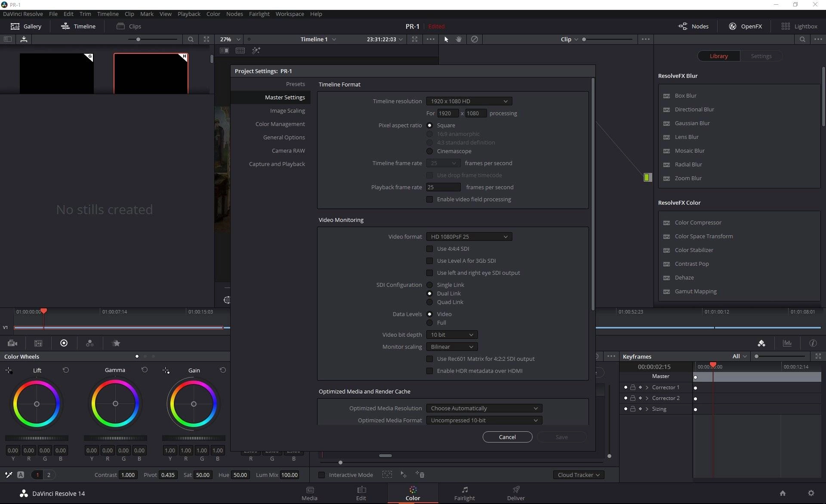The height and width of the screenshot is (504, 826).
Task: Click the Gamma master wheel slider
Action: (x=115, y=438)
